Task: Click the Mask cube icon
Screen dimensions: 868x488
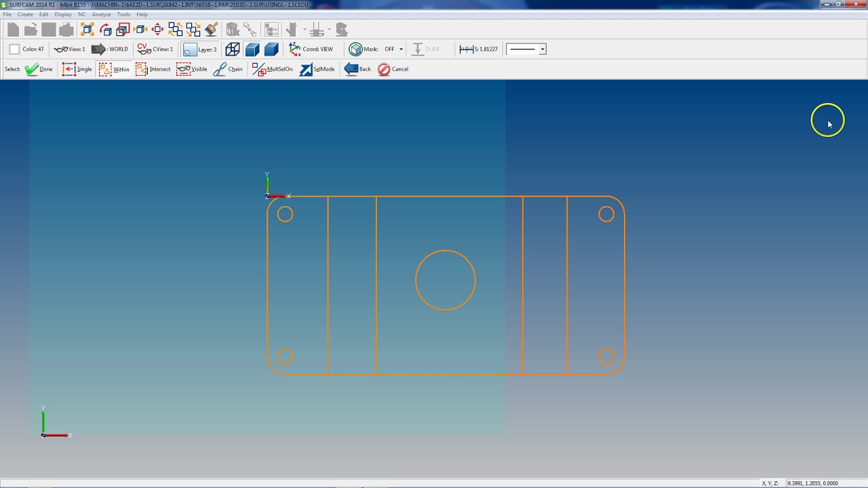Action: (x=356, y=49)
